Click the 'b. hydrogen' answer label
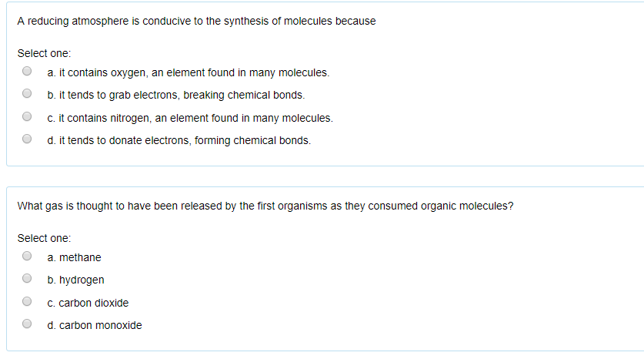The height and width of the screenshot is (359, 644). [x=75, y=280]
